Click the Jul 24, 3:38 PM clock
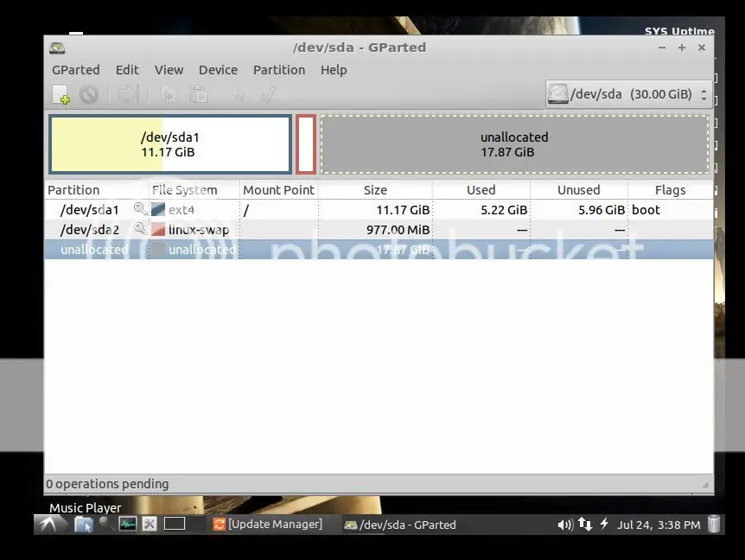Image resolution: width=745 pixels, height=560 pixels. (659, 525)
